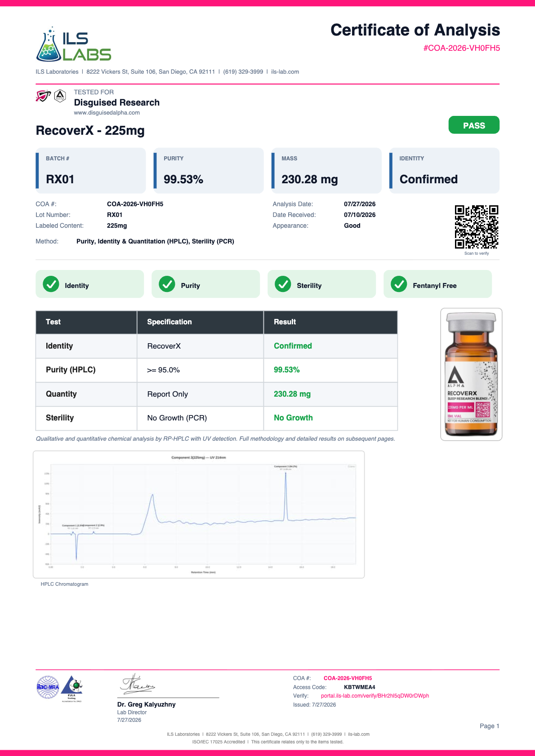Click the Lab Director title text
This screenshot has height=756, width=535.
(132, 712)
